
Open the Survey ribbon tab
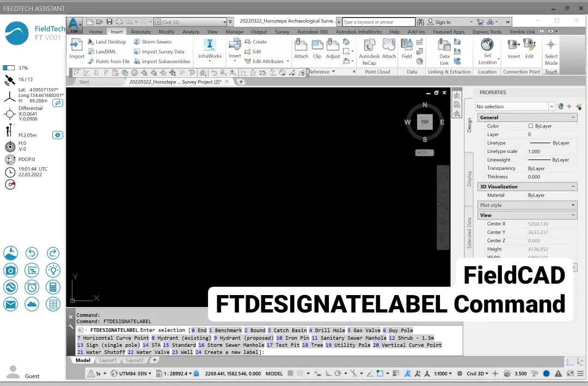coord(282,32)
